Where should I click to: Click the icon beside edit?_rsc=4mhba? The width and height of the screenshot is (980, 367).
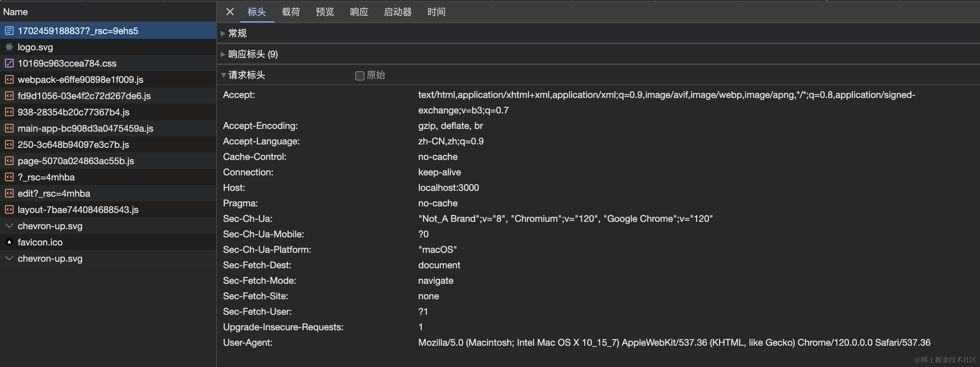click(x=9, y=194)
